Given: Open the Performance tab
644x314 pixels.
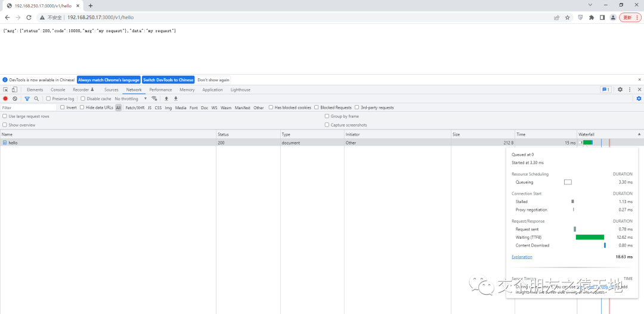Looking at the screenshot, I should tap(160, 90).
